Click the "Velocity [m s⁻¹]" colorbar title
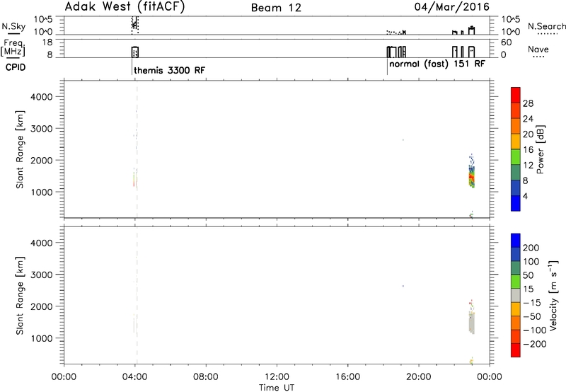Screen dimensions: 566x392 click(553, 295)
